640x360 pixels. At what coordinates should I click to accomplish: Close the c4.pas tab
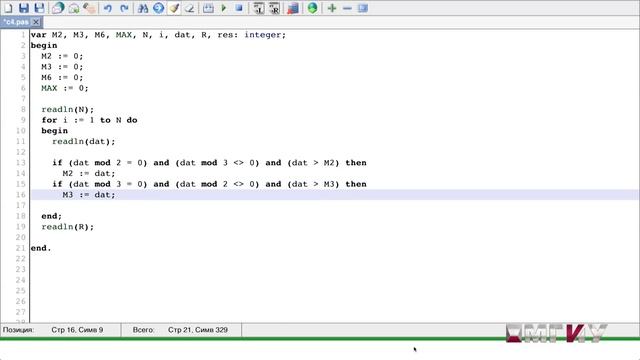coord(36,22)
